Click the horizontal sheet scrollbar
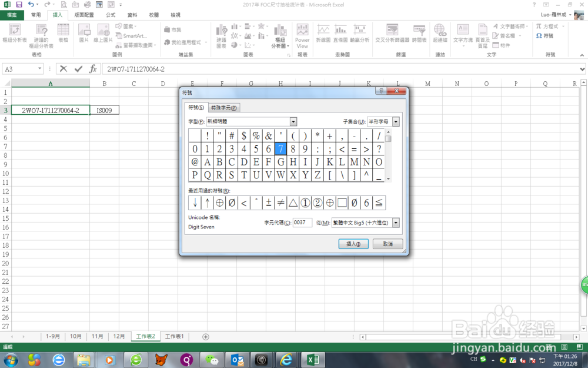This screenshot has width=588, height=368. point(469,337)
